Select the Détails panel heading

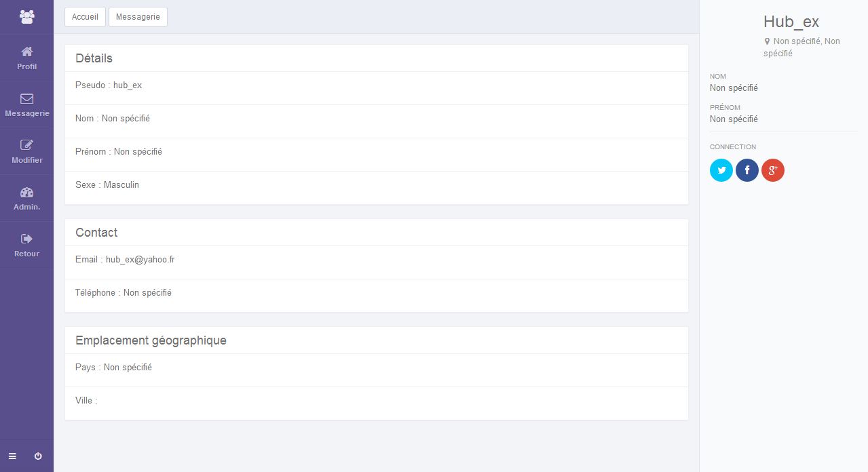click(94, 58)
